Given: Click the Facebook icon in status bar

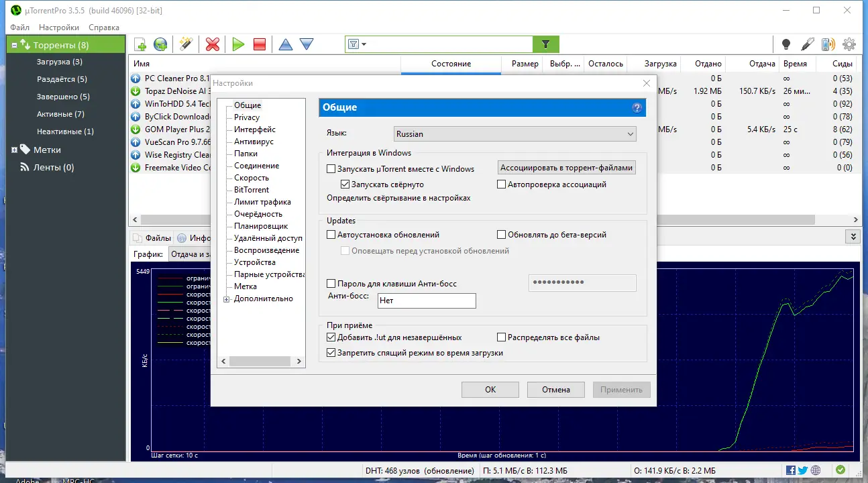Looking at the screenshot, I should pos(792,470).
